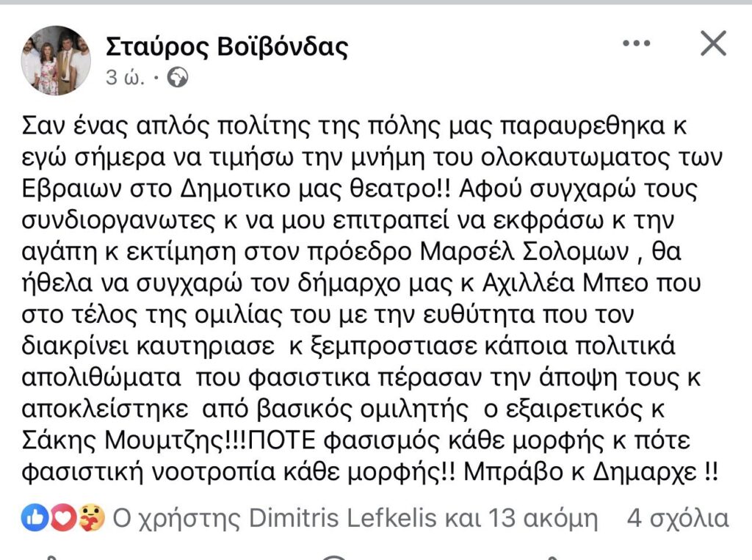Open Σταύρος Βοϊβόνδας profile via name
The image size is (752, 560).
[228, 46]
